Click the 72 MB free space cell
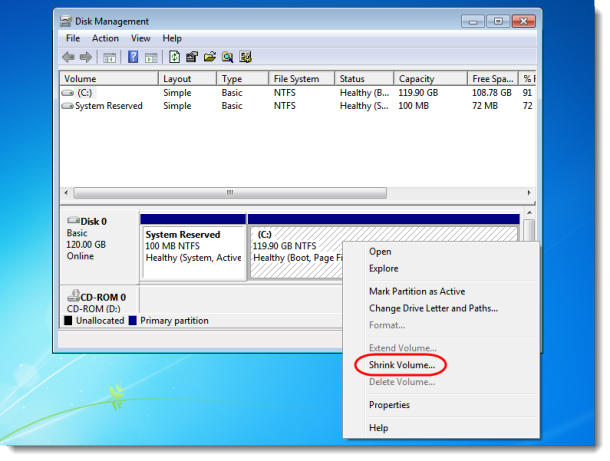The height and width of the screenshot is (461, 610). [x=485, y=106]
